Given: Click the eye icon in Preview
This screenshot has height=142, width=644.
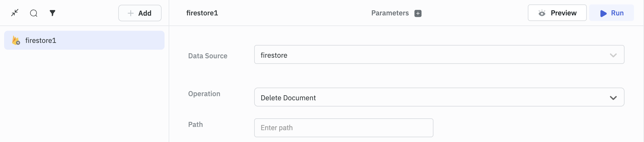Looking at the screenshot, I should click(x=542, y=13).
